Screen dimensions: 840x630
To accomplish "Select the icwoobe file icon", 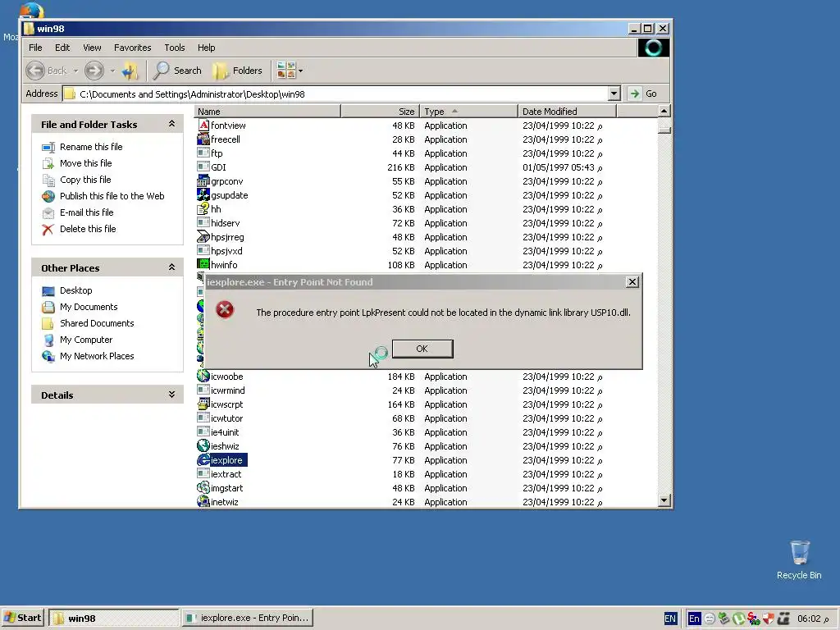I will pyautogui.click(x=203, y=377).
